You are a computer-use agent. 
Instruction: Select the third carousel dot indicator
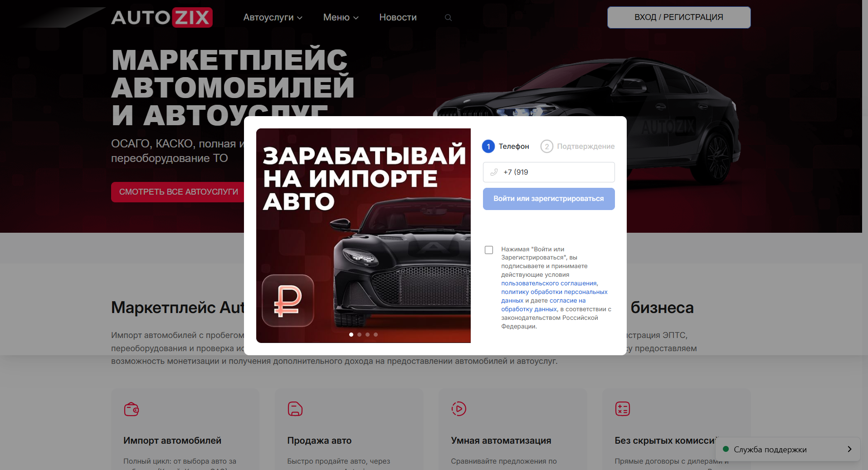[368, 335]
